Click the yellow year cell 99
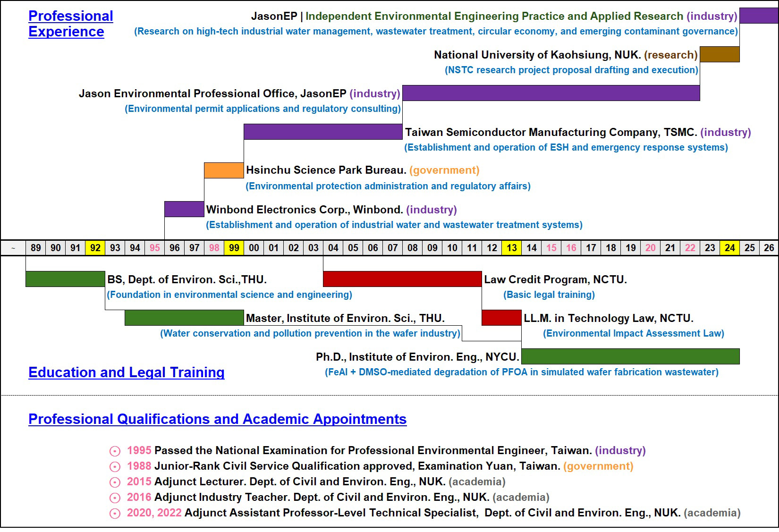 234,248
